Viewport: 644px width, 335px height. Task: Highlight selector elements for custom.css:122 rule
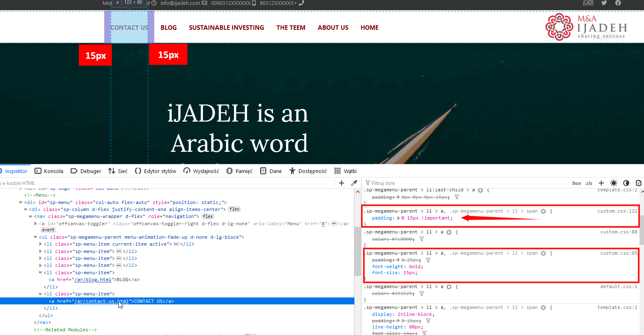point(543,211)
